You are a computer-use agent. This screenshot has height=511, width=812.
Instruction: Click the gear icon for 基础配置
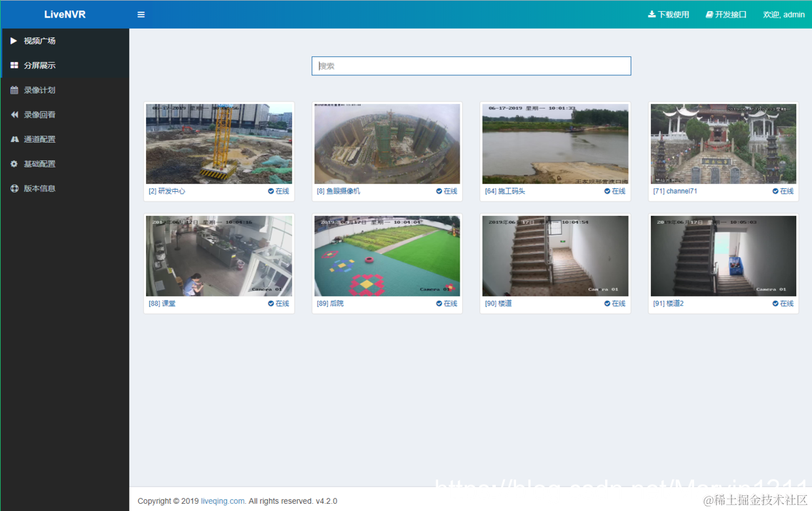(14, 164)
